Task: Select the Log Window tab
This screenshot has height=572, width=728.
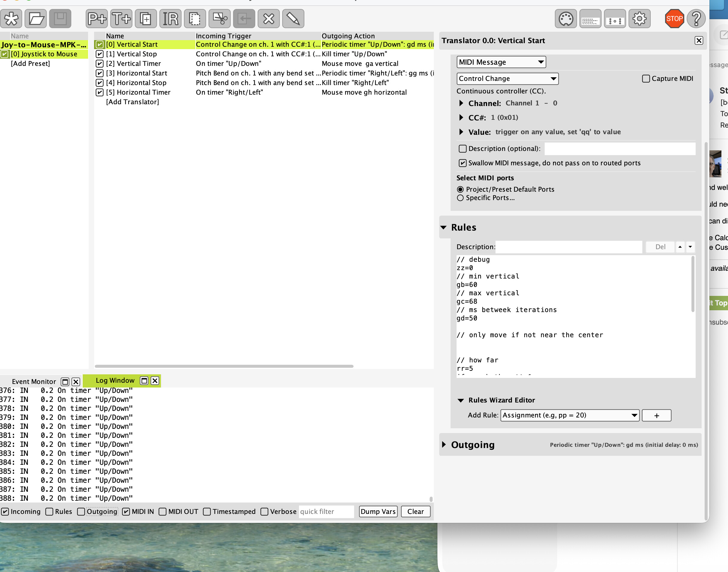Action: point(115,380)
